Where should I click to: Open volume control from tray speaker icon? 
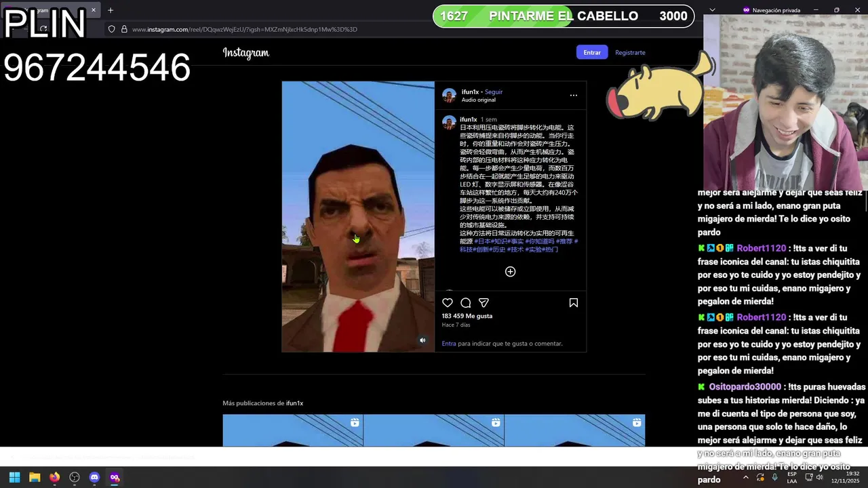point(820,478)
